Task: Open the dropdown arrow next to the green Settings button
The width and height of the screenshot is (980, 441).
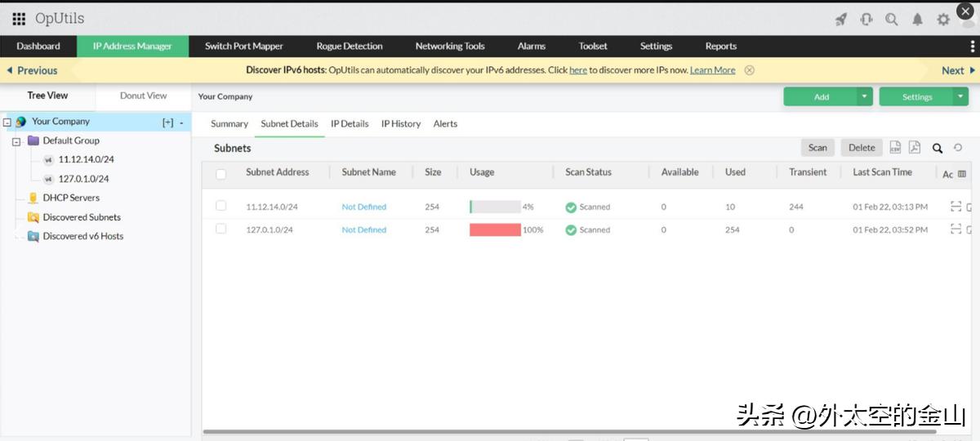Action: click(x=960, y=96)
